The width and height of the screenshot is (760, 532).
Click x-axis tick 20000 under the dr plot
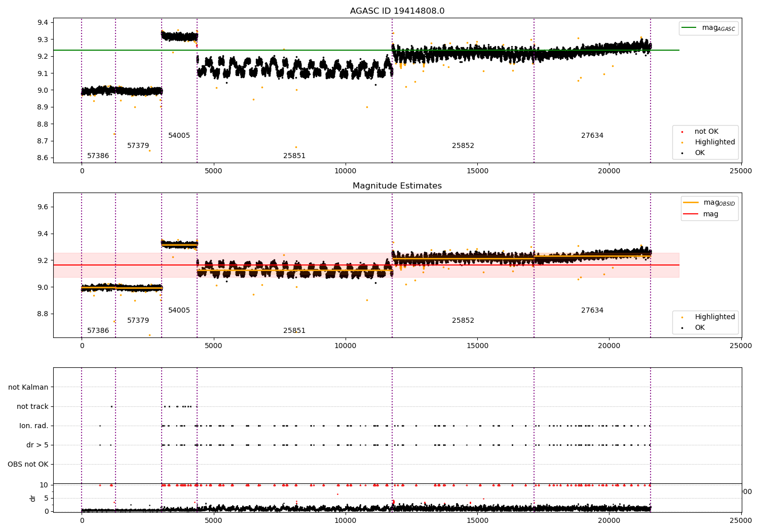click(609, 520)
